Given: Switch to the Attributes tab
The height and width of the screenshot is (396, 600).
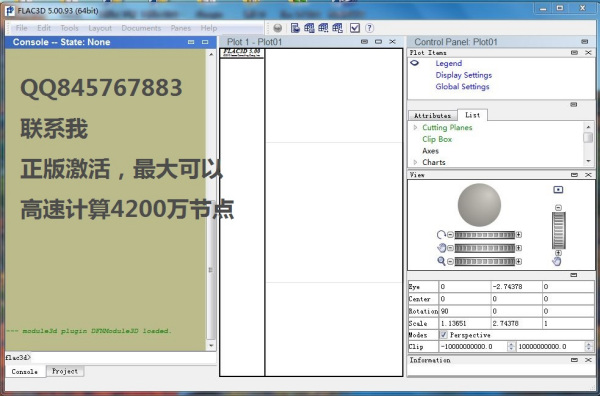Looking at the screenshot, I should click(x=432, y=116).
